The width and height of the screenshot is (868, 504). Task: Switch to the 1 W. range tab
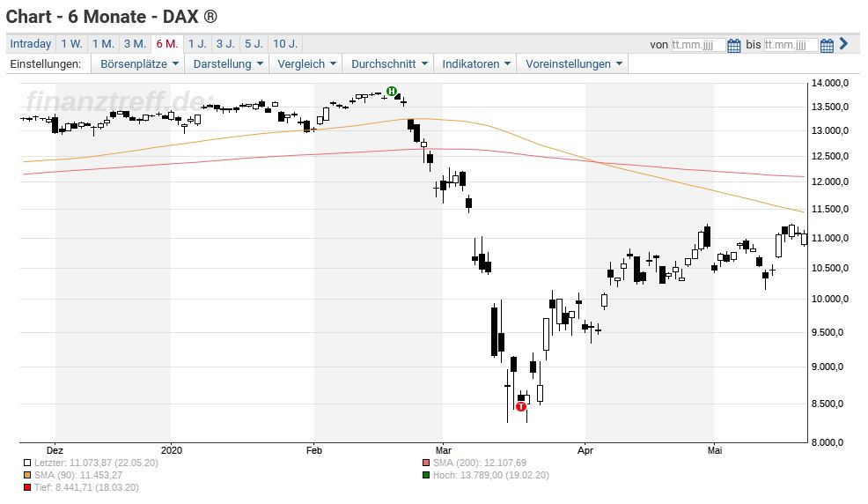[x=71, y=44]
